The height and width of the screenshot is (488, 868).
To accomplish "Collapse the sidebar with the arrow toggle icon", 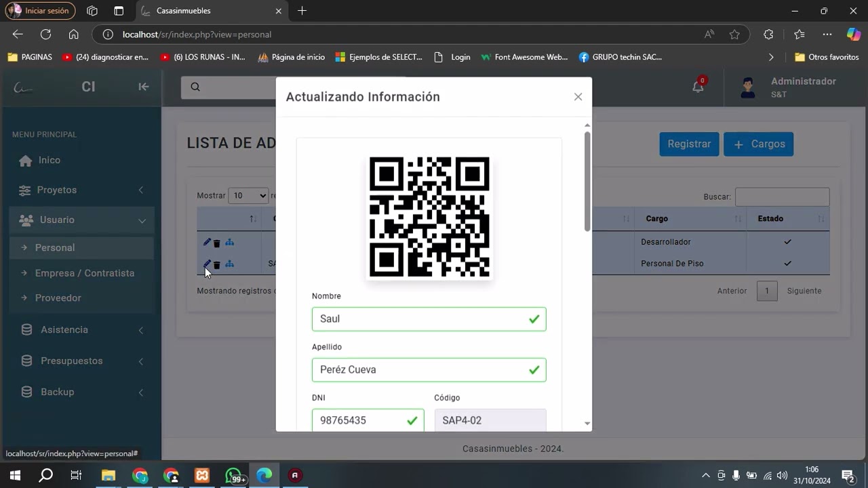I will click(x=143, y=87).
